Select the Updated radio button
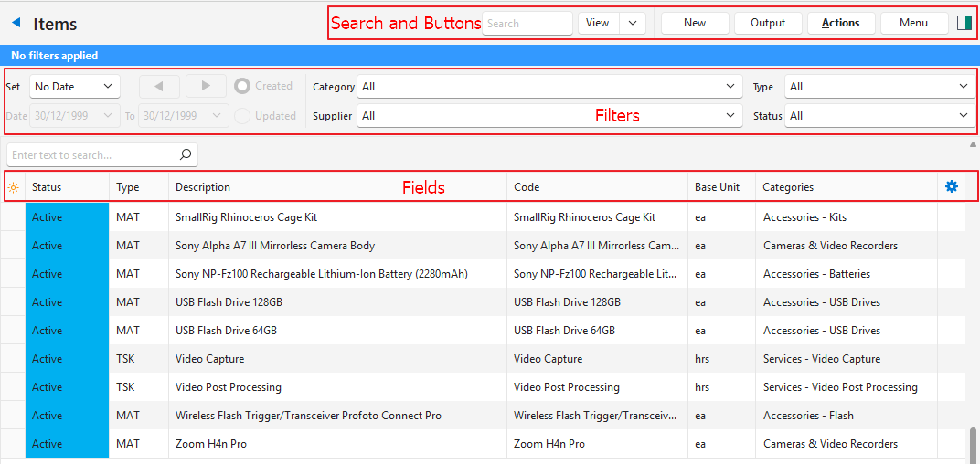The width and height of the screenshot is (980, 464). 242,115
